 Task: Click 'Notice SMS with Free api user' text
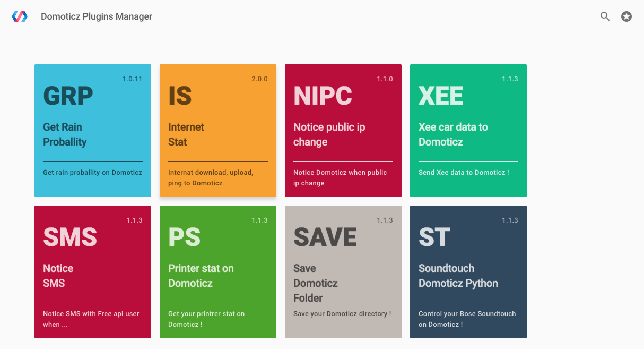91,319
